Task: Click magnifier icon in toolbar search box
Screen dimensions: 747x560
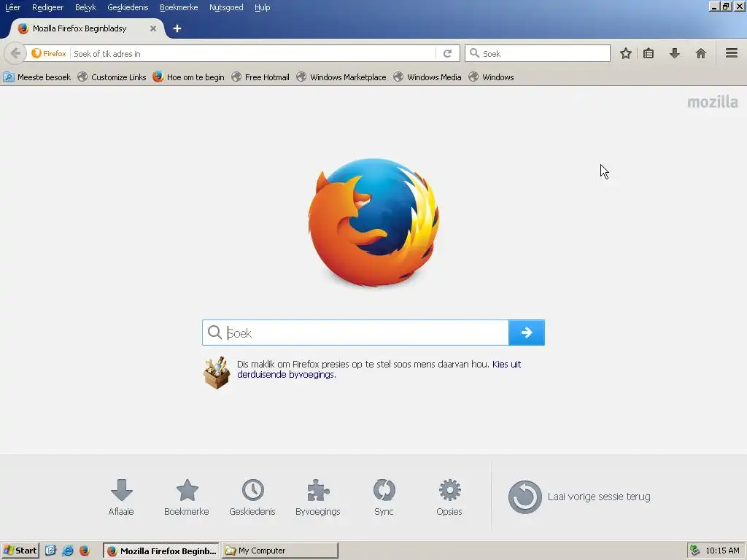Action: point(474,53)
